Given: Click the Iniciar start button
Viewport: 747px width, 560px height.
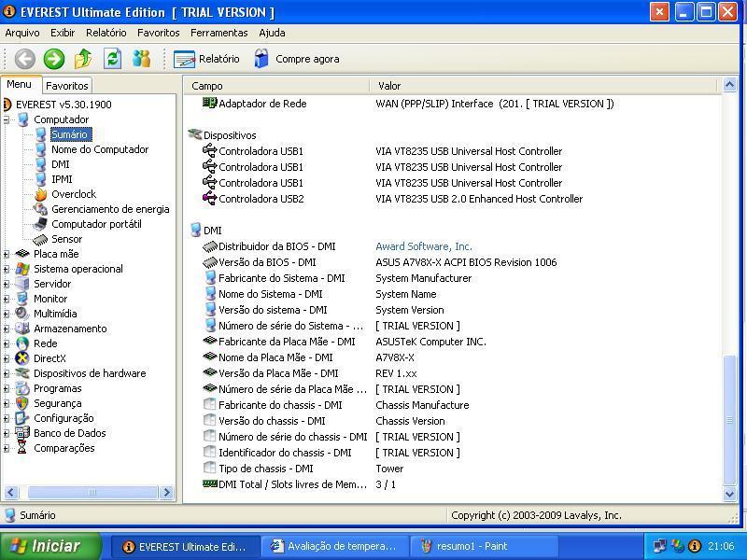Looking at the screenshot, I should pyautogui.click(x=46, y=546).
